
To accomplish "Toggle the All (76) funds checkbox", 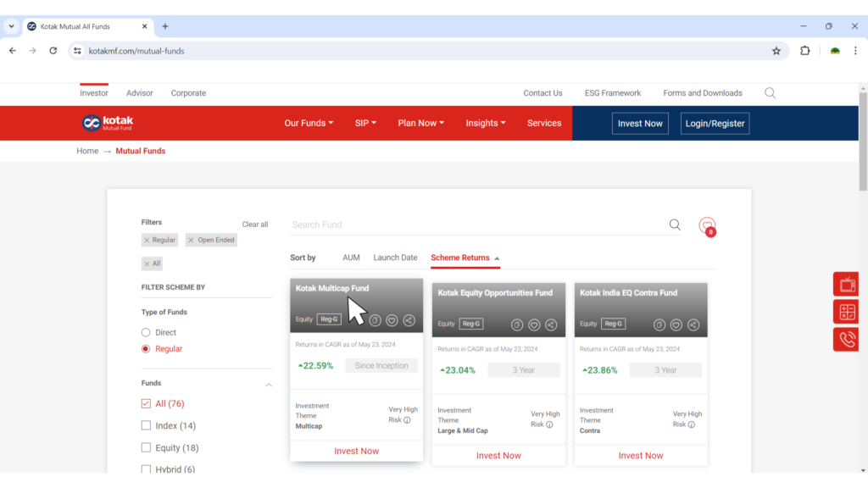I will 146,404.
